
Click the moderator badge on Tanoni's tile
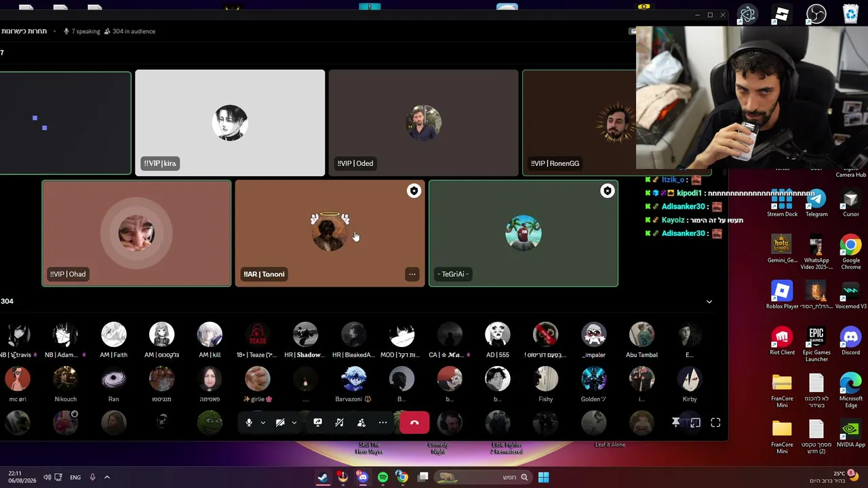(414, 191)
